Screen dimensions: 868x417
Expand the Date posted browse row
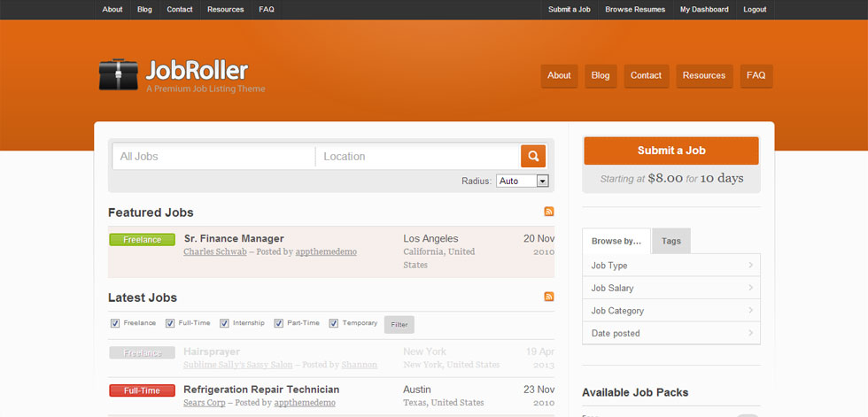(671, 334)
